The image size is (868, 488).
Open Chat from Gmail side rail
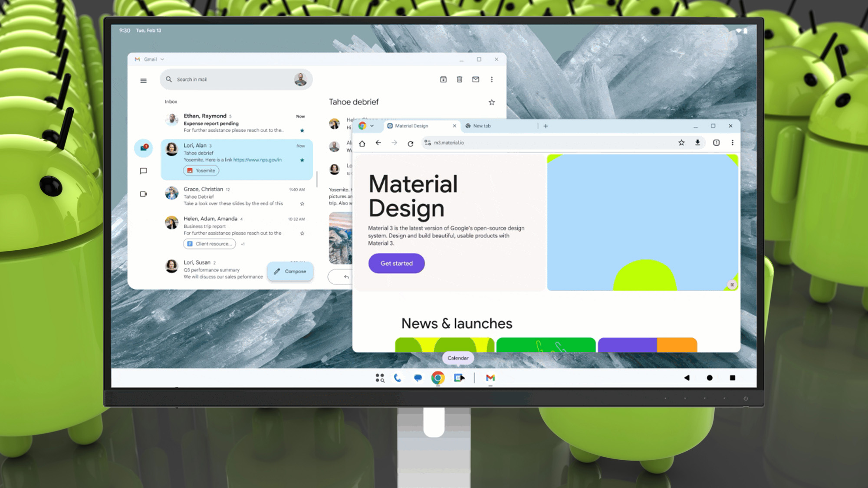coord(143,171)
